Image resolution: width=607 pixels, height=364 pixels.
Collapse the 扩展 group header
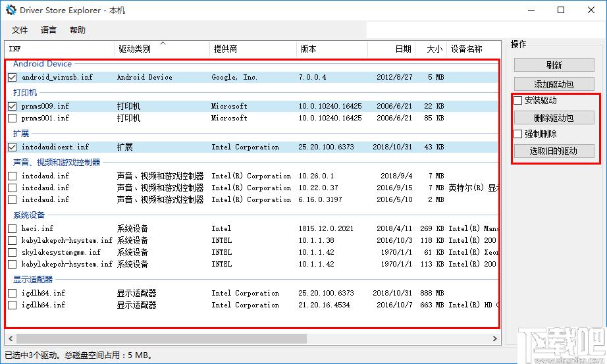click(x=21, y=133)
